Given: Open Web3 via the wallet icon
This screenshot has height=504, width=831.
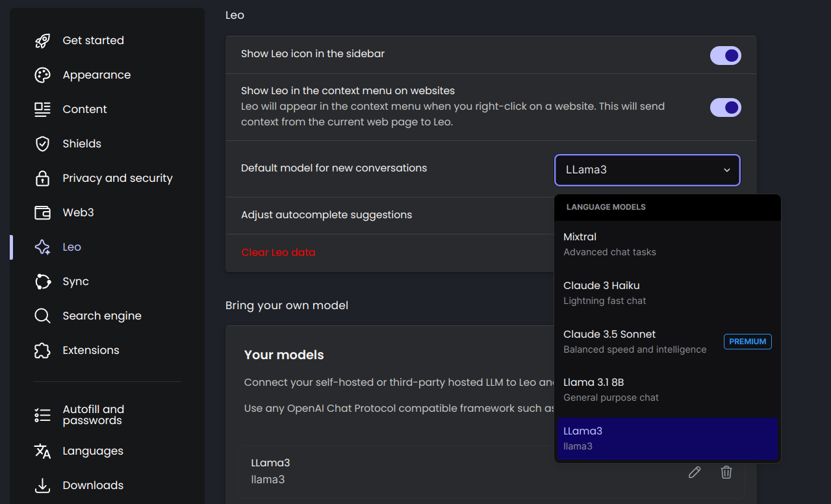Looking at the screenshot, I should pos(42,213).
